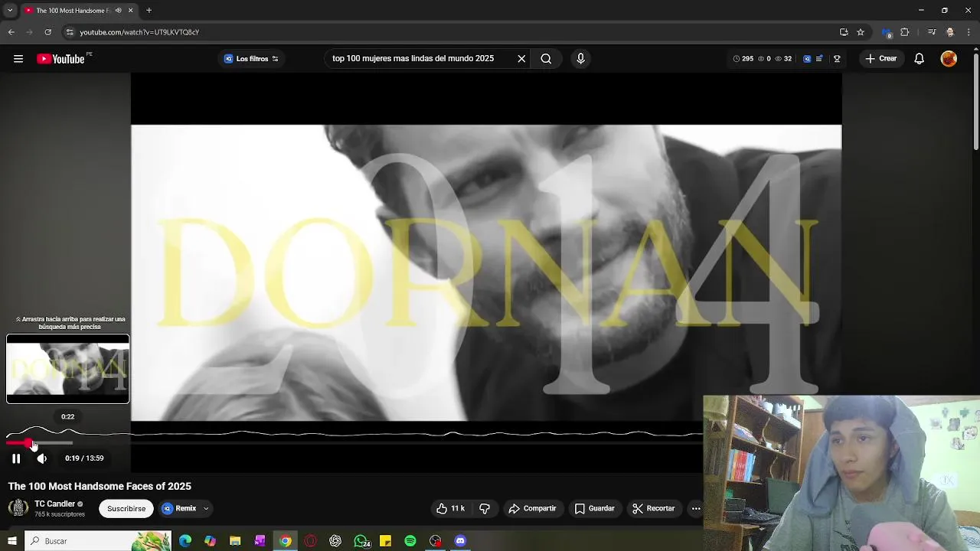Image resolution: width=980 pixels, height=551 pixels.
Task: Open the list icon next to vidIQ icon
Action: coord(819,59)
